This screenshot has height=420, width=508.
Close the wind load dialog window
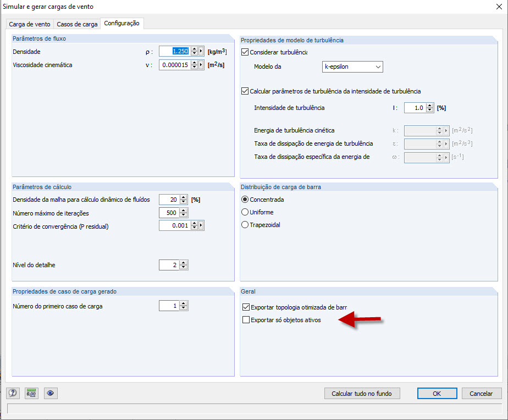tap(499, 7)
